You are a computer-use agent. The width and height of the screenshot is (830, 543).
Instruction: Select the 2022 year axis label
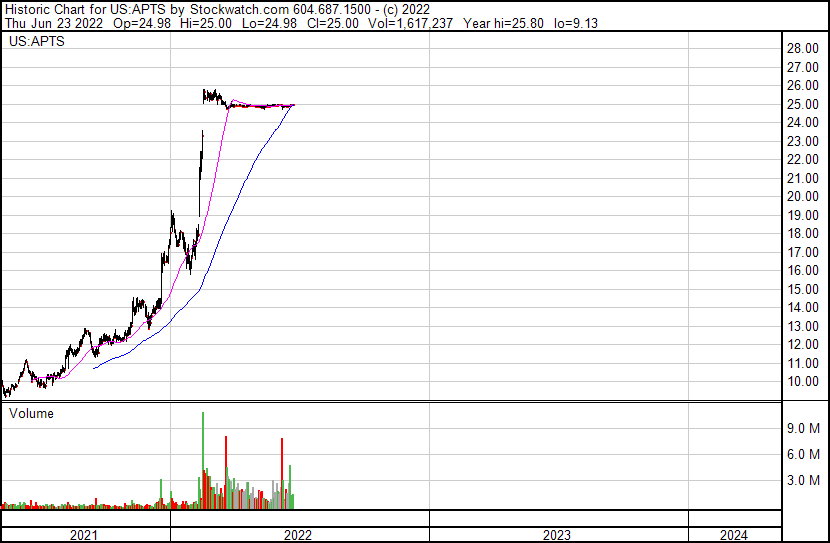[x=297, y=535]
